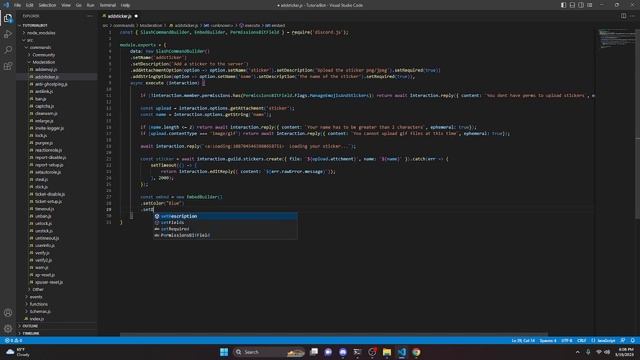
Task: Open the Edit menu
Action: click(30, 5)
